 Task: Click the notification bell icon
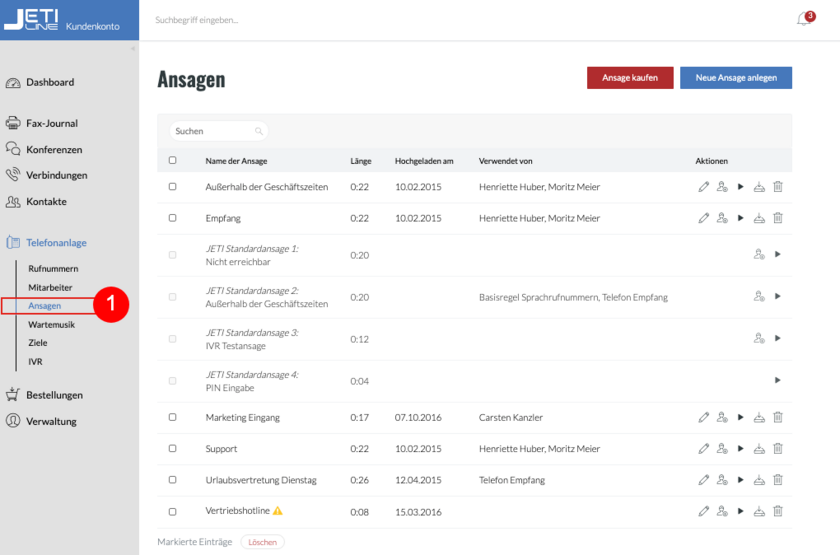804,19
